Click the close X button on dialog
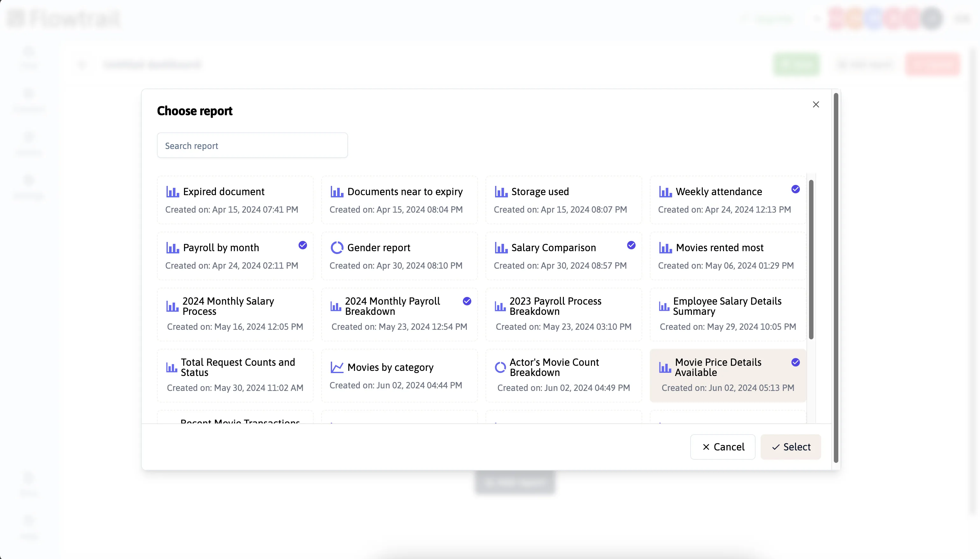Viewport: 980px width, 559px height. point(816,104)
